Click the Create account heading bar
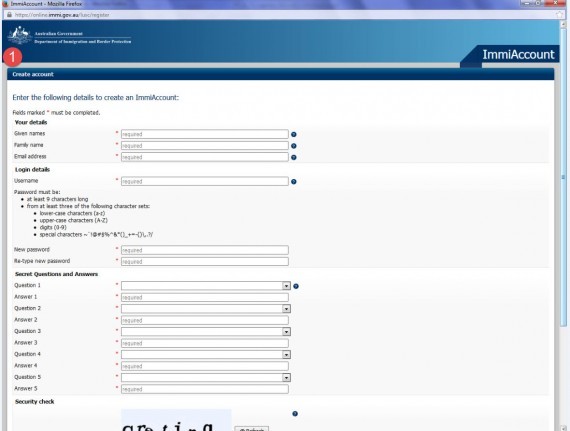The height and width of the screenshot is (431, 570). pos(280,74)
